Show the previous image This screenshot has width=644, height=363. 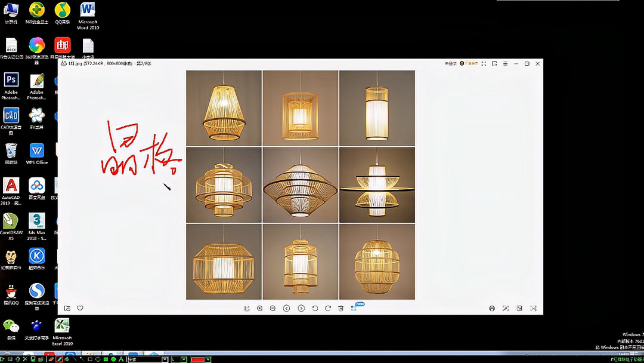[x=287, y=308]
